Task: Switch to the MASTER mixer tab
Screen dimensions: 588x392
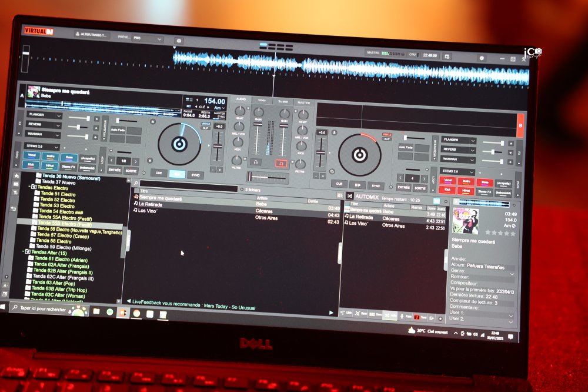Action: pyautogui.click(x=303, y=102)
